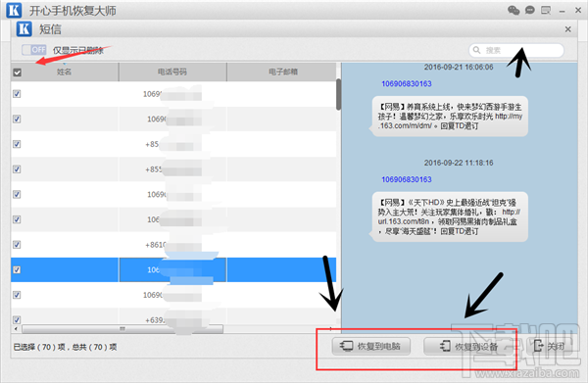Click 恢复到设备 button
Image resolution: width=588 pixels, height=383 pixels.
point(468,346)
